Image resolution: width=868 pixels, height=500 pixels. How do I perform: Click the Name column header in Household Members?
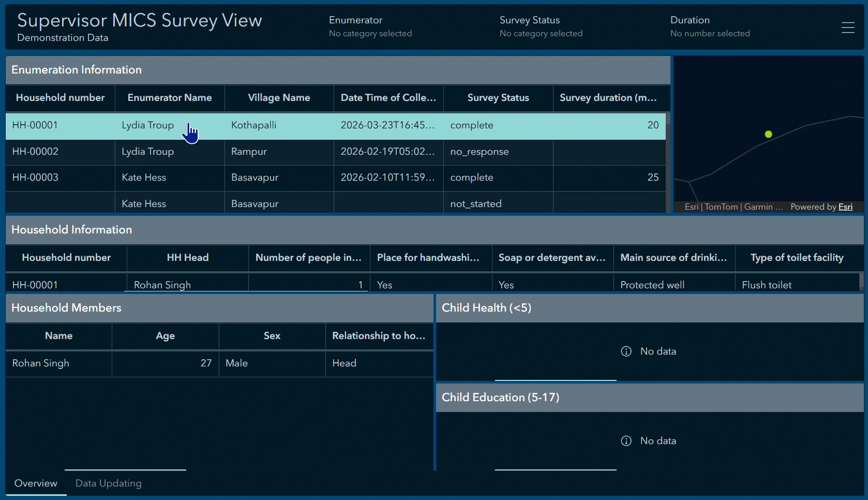coord(59,336)
